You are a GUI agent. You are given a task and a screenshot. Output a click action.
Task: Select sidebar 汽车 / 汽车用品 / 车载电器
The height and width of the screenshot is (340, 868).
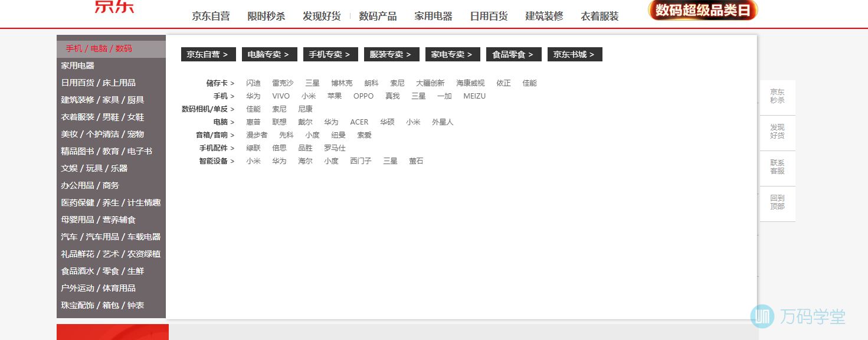pyautogui.click(x=110, y=237)
